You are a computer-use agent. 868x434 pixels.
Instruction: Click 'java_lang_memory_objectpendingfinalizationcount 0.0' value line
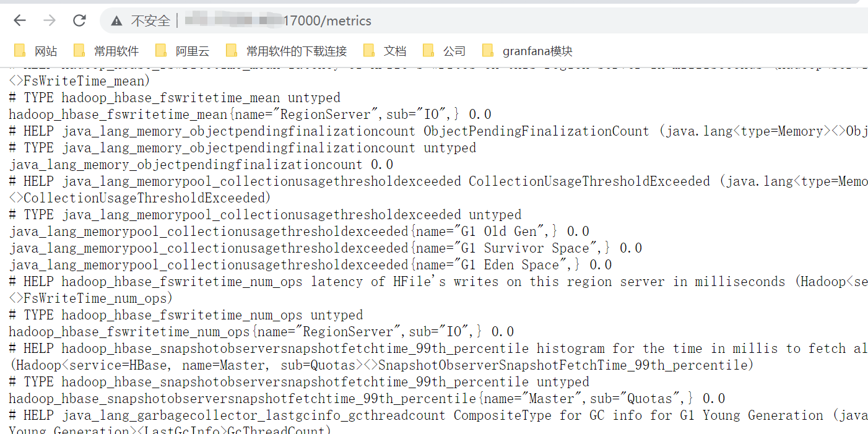point(201,165)
